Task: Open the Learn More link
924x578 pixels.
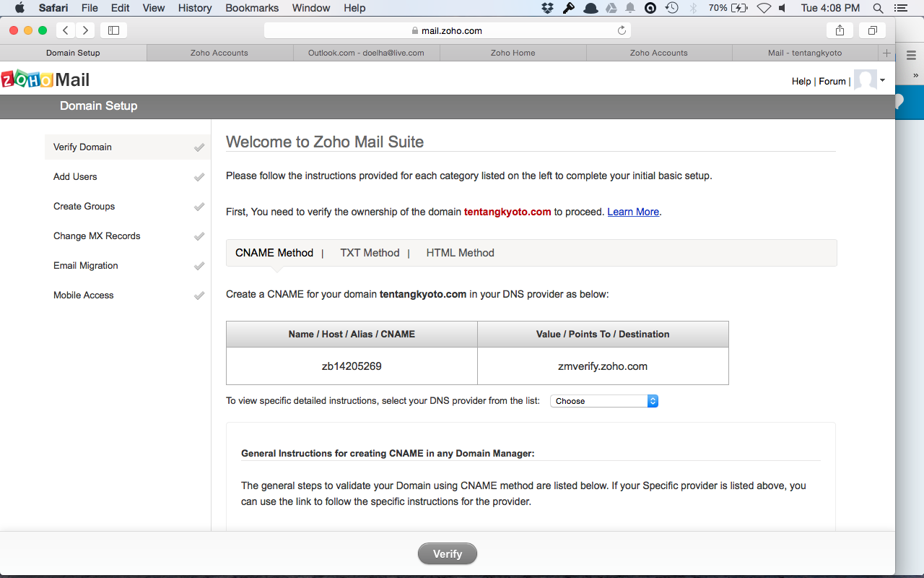Action: click(633, 212)
